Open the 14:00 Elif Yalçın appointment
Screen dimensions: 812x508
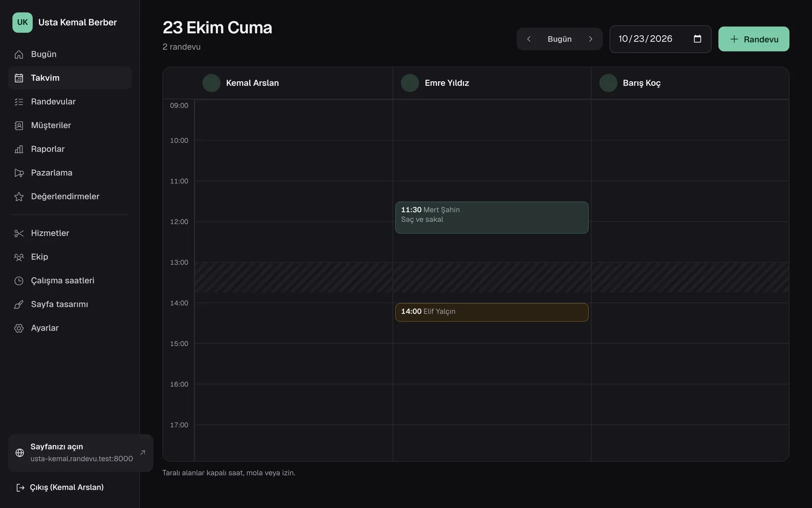click(x=492, y=312)
